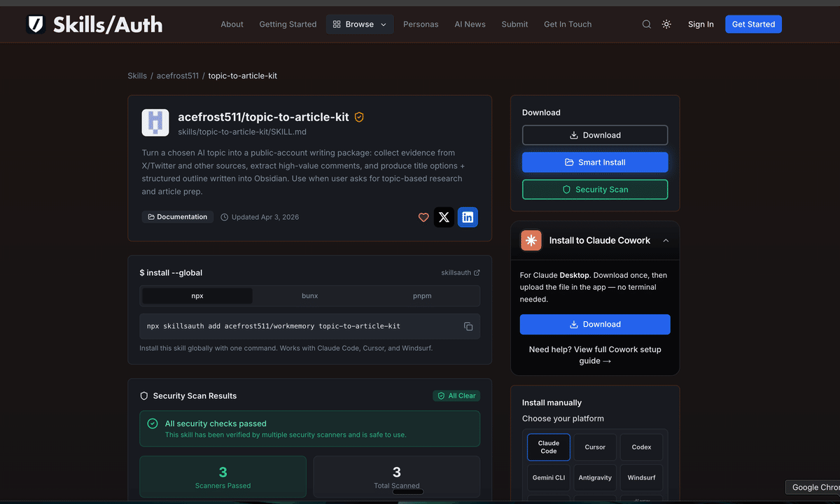
Task: Switch to the bunx tab
Action: point(310,296)
